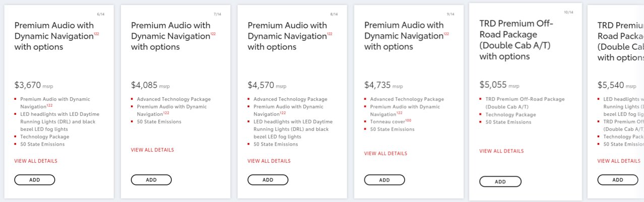Add the $5,540 TRD package
Viewport: 644px width, 202px height.
[617, 180]
